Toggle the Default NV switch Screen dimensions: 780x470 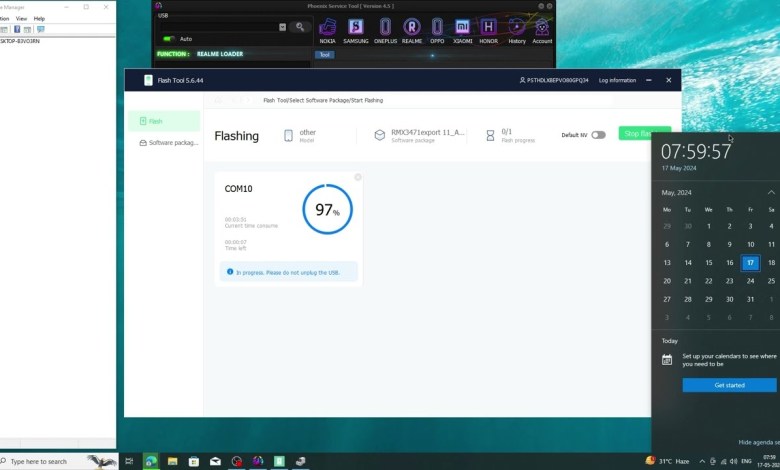pos(598,135)
